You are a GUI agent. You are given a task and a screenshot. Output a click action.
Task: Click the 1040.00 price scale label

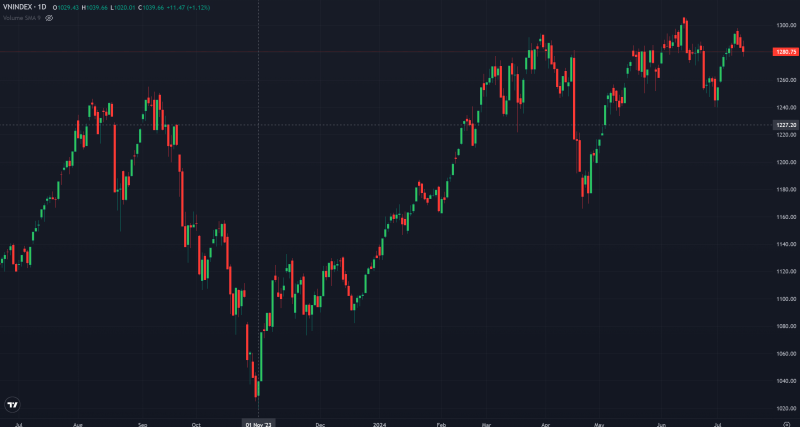[785, 381]
